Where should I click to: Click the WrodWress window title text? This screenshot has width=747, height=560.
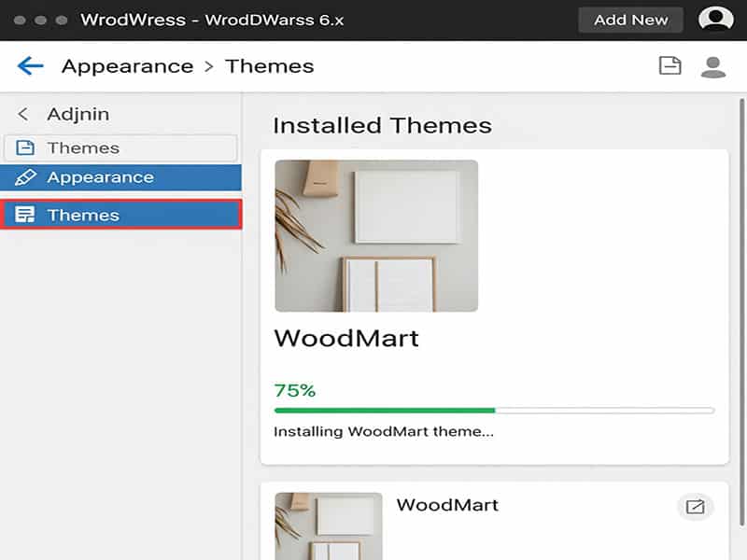coord(212,20)
